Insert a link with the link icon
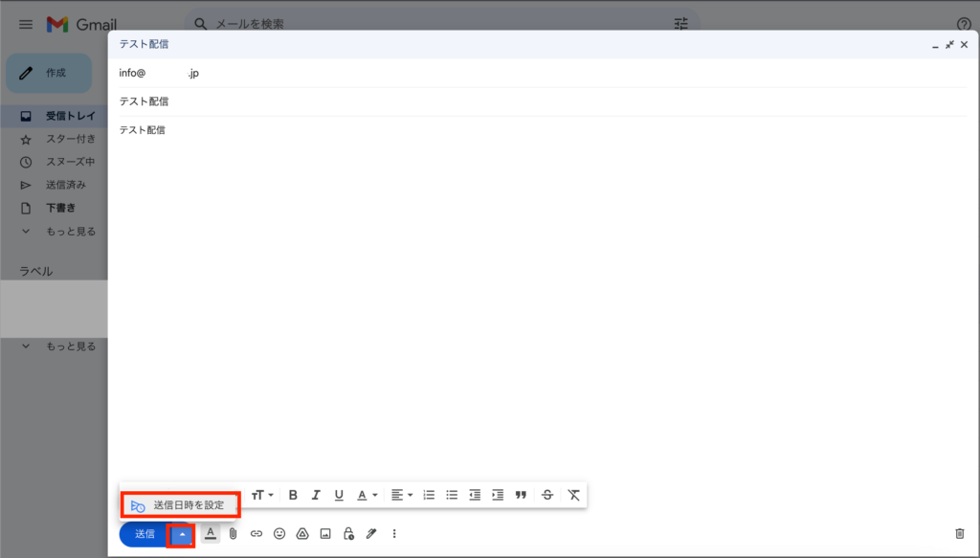Image resolution: width=980 pixels, height=558 pixels. coord(256,534)
